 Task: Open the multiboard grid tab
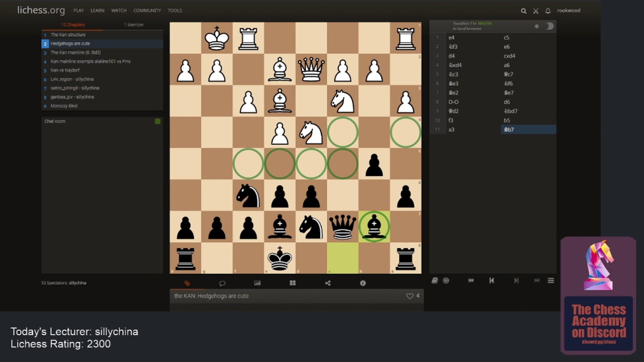coord(292,283)
